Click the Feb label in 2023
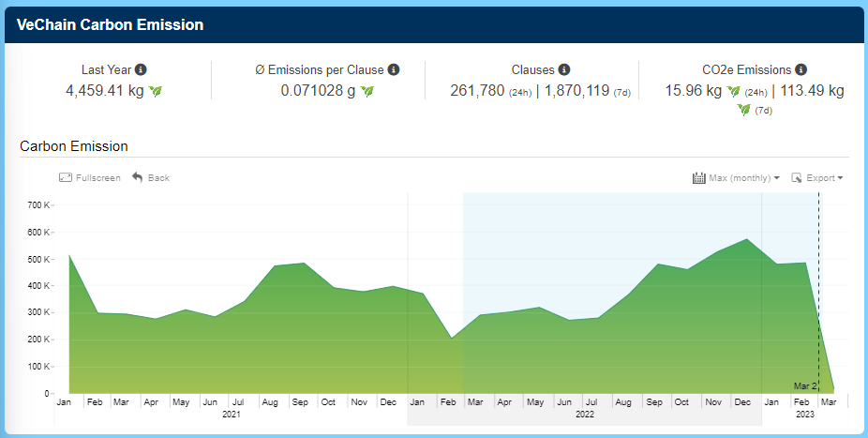Screen dimensions: 868x438 click(x=801, y=402)
